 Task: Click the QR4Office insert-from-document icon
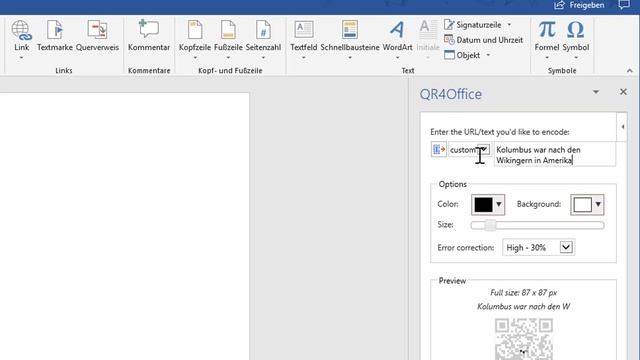click(x=439, y=149)
